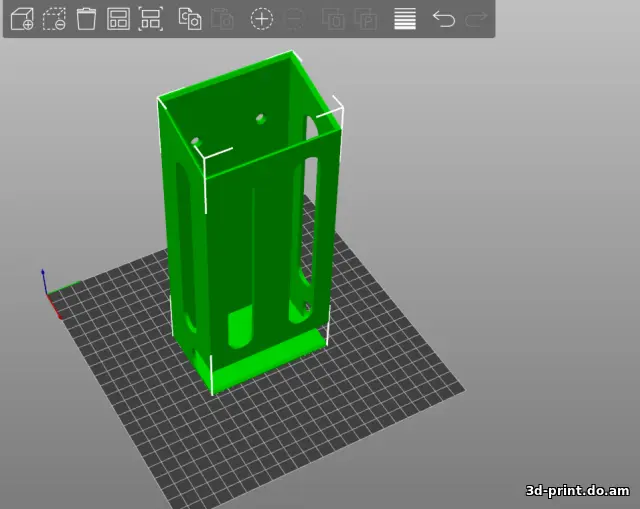This screenshot has height=509, width=640.
Task: Click the Split to parts icon
Action: 366,19
